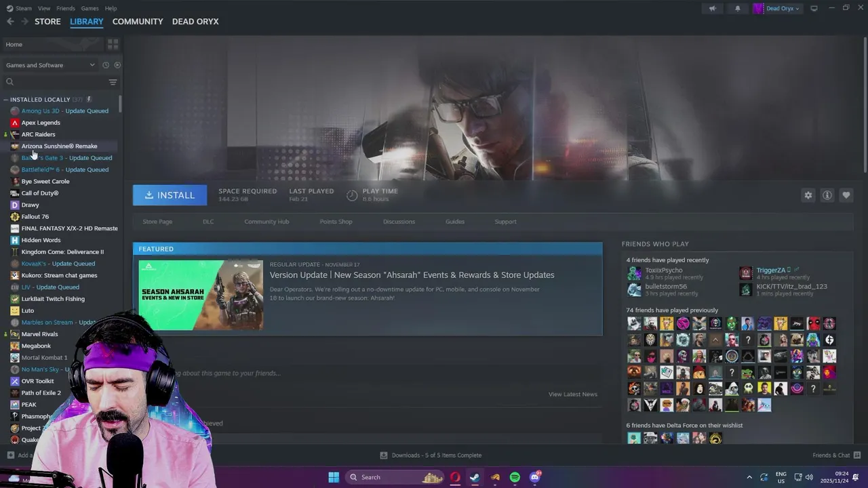This screenshot has width=868, height=488.
Task: Open friend ToxiixPsycho's profile
Action: coord(664,270)
